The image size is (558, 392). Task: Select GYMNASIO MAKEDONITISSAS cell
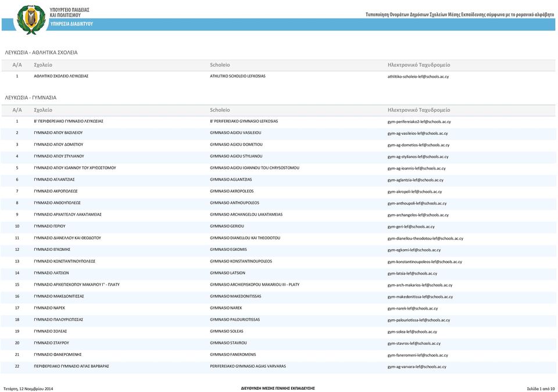pos(235,296)
